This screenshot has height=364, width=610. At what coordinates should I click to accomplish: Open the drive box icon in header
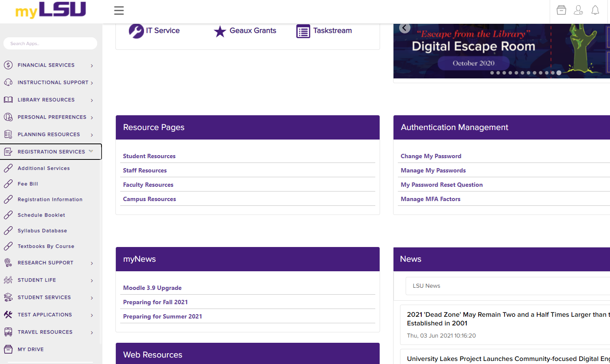click(561, 10)
